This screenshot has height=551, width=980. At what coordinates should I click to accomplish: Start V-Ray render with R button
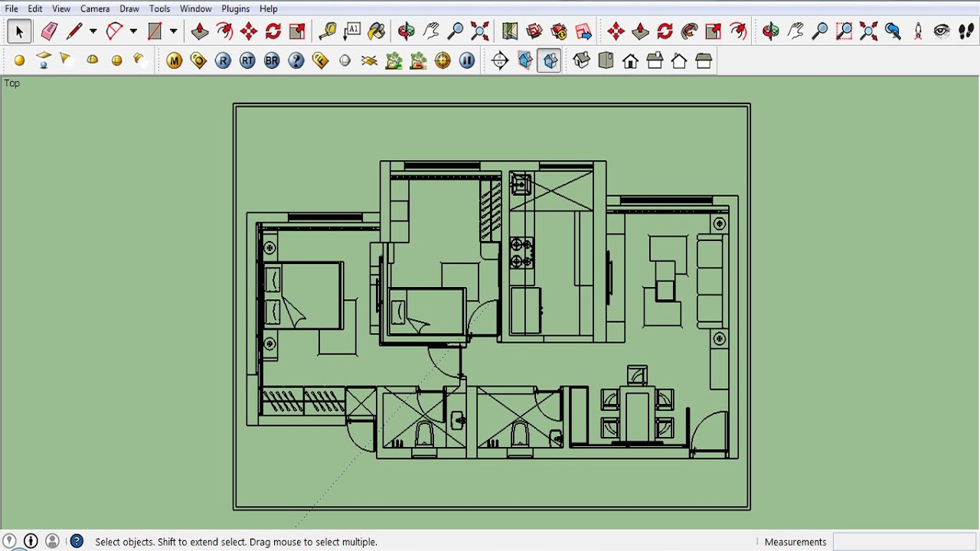pyautogui.click(x=223, y=61)
